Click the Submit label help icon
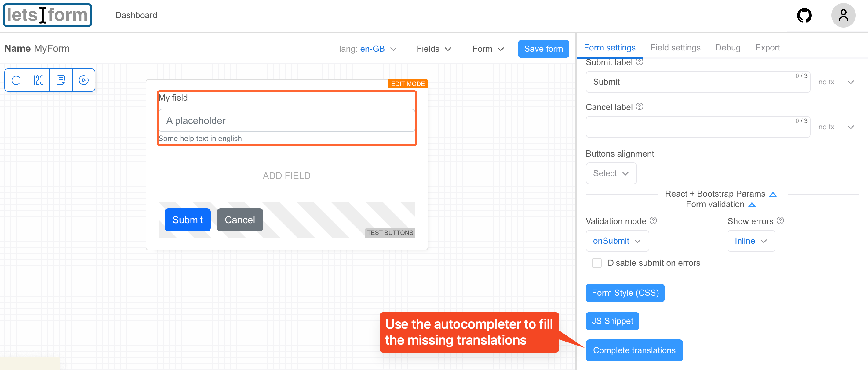The height and width of the screenshot is (370, 868). 639,62
